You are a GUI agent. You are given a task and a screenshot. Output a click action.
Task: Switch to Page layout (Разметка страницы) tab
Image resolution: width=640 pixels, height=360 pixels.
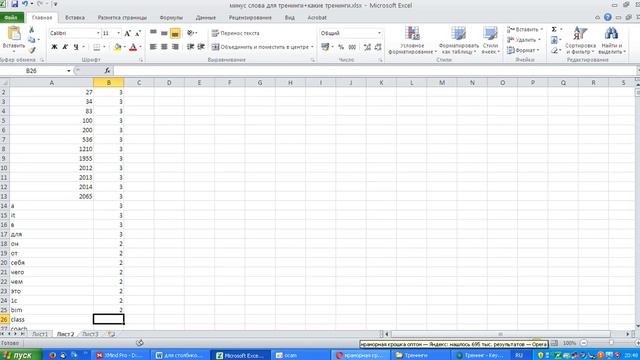(x=122, y=18)
